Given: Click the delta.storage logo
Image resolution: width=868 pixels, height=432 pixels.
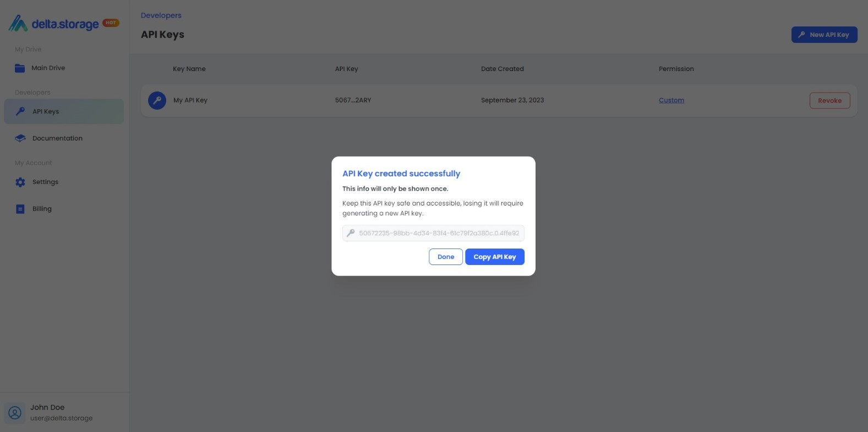Looking at the screenshot, I should pyautogui.click(x=54, y=23).
